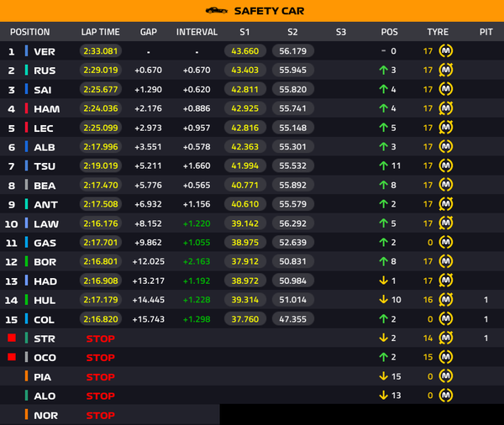Click the medium tyre icon in HAM's row
504x425 pixels.
click(446, 108)
